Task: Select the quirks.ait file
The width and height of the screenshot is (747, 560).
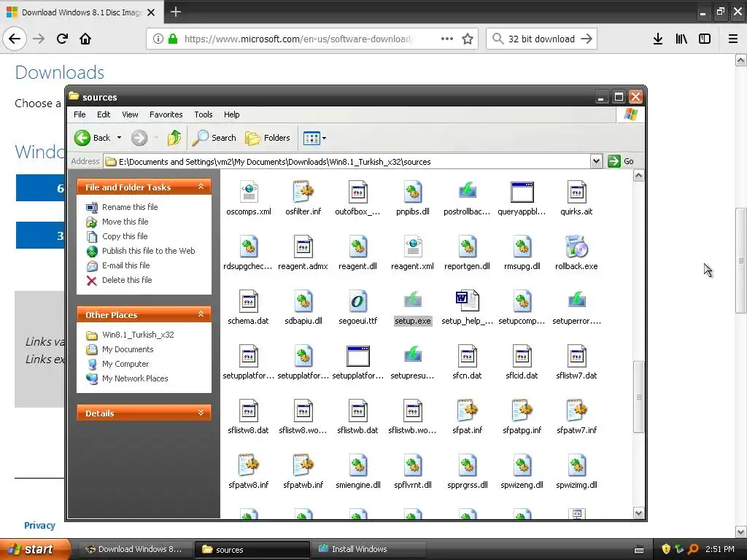Action: tap(576, 198)
